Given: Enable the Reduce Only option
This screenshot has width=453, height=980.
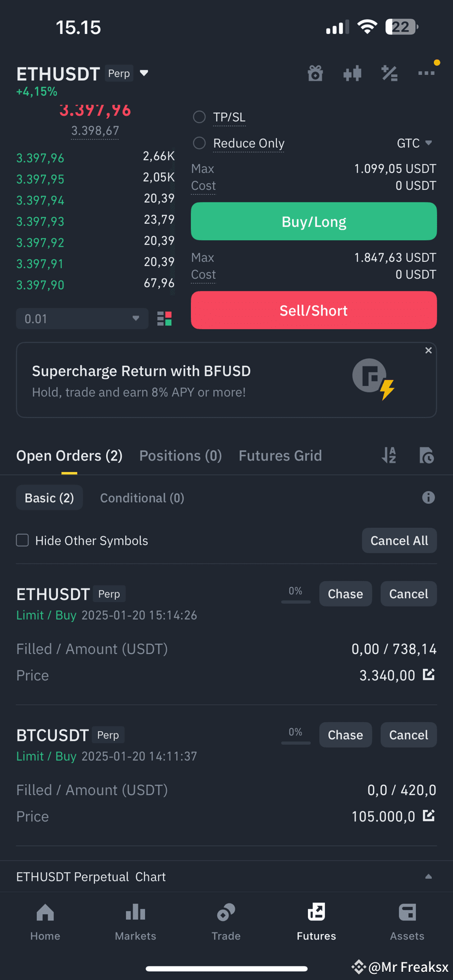Looking at the screenshot, I should [200, 143].
